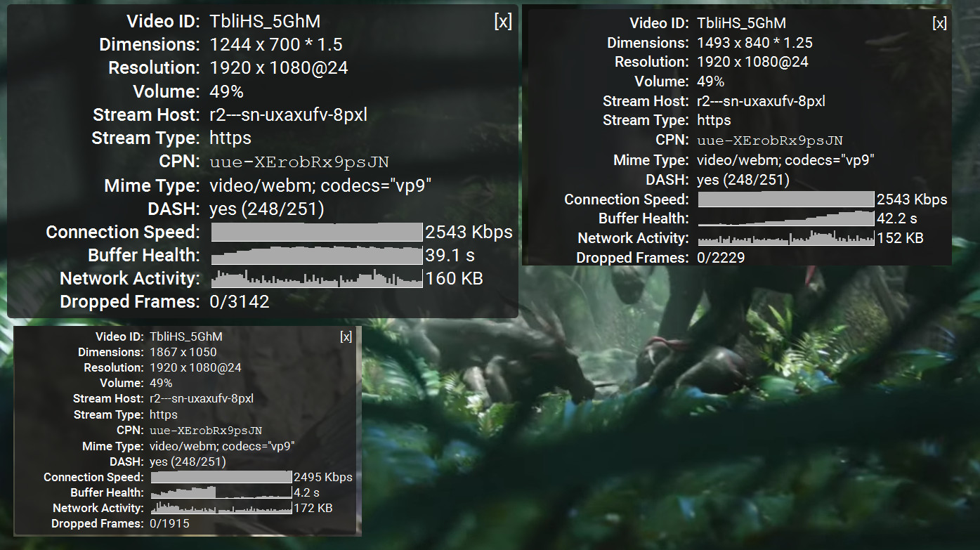Screen dimensions: 980x550
Task: Select the DASH value in the 1867 x 1050 panel
Action: click(188, 461)
